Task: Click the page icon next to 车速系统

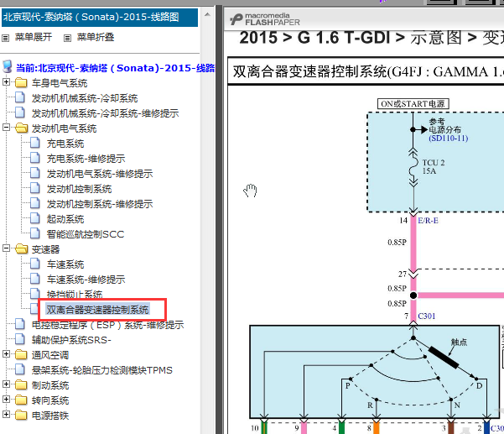Action: coord(35,264)
